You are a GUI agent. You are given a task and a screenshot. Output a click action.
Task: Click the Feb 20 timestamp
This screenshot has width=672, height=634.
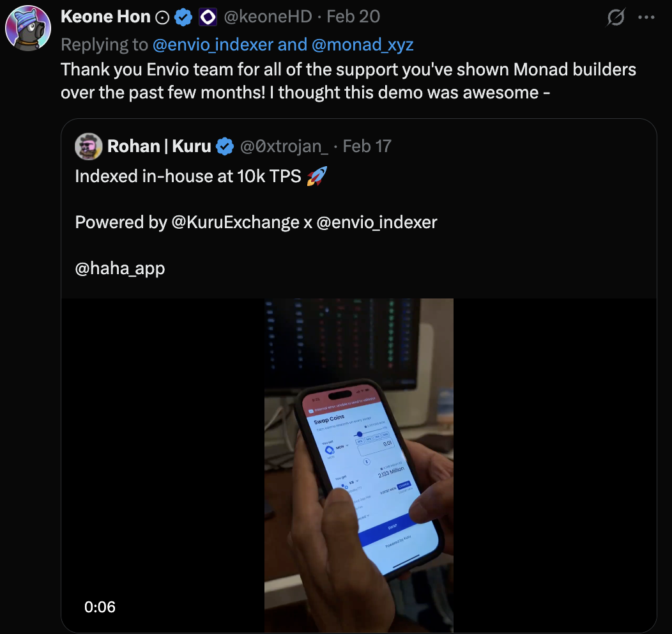pyautogui.click(x=353, y=17)
